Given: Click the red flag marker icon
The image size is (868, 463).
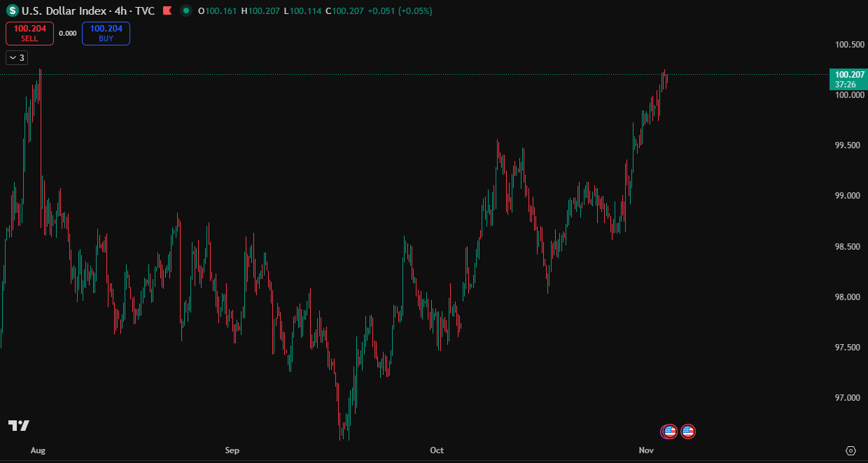Looking at the screenshot, I should [x=167, y=11].
